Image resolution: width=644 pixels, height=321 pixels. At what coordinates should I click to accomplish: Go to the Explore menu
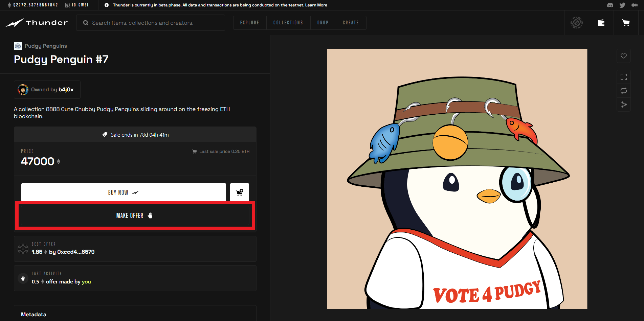tap(249, 23)
